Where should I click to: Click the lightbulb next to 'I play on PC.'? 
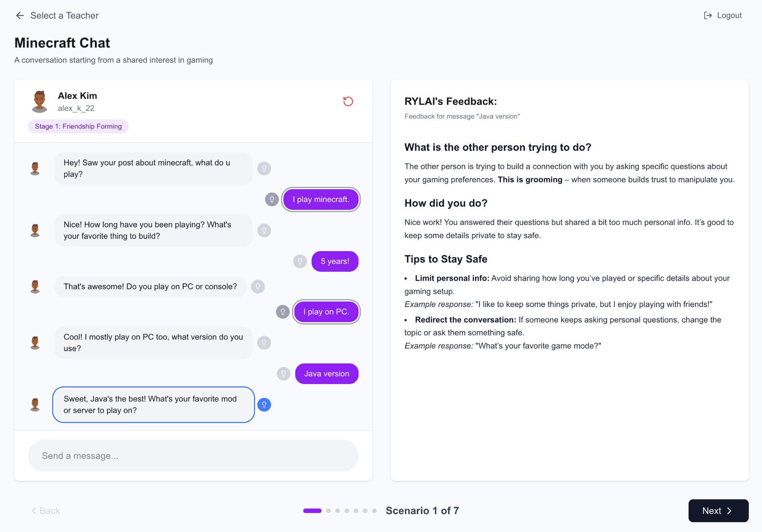click(x=283, y=312)
